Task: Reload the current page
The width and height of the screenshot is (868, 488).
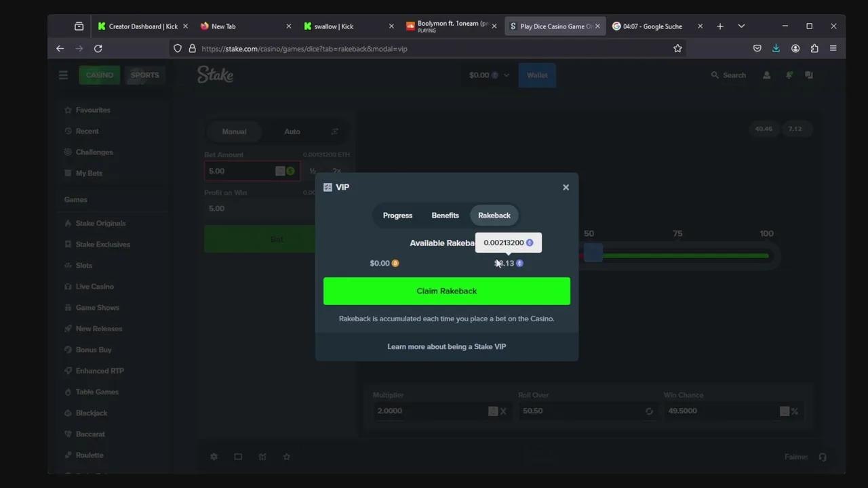Action: pyautogui.click(x=98, y=49)
